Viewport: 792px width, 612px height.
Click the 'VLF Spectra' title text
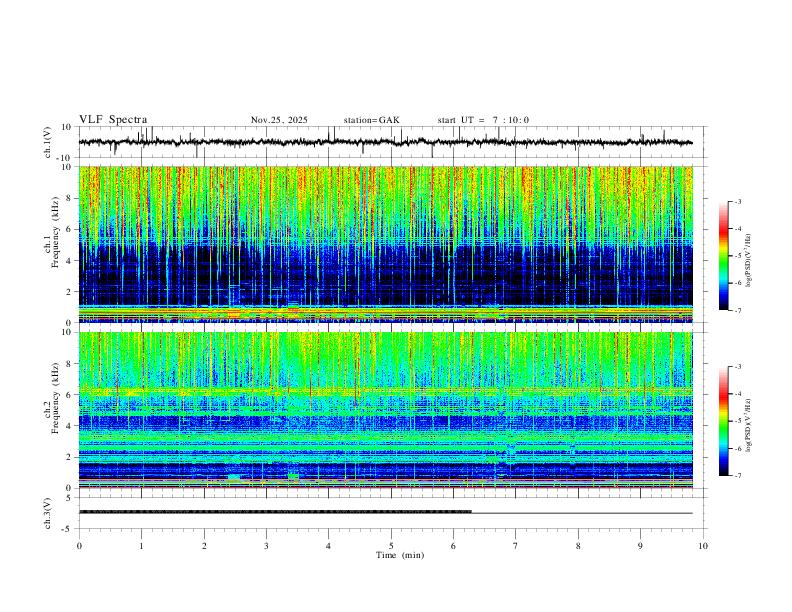click(113, 120)
